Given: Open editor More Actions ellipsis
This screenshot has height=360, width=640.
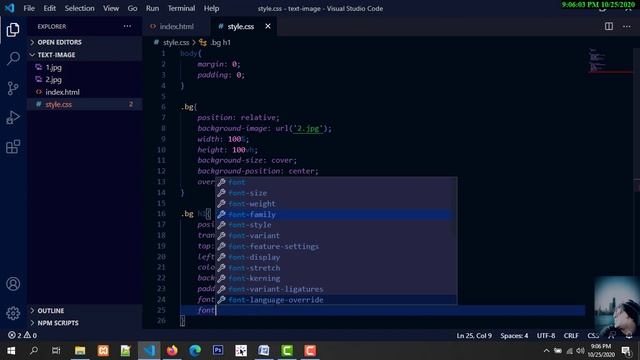Looking at the screenshot, I should point(627,26).
